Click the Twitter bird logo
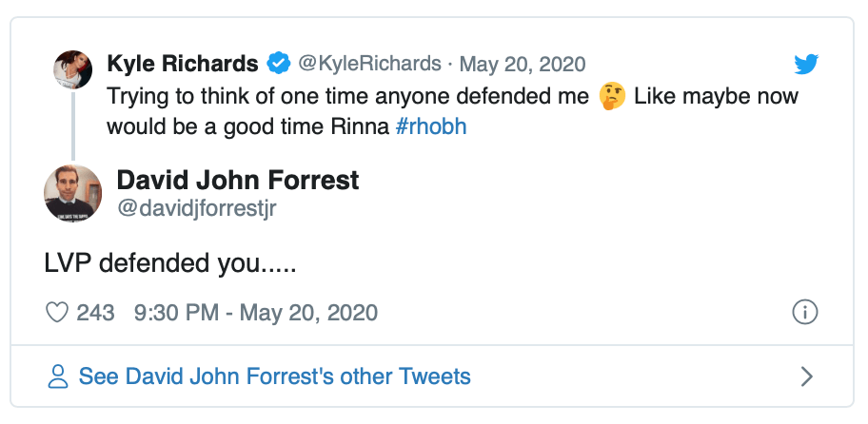Image resolution: width=868 pixels, height=424 pixels. click(806, 65)
